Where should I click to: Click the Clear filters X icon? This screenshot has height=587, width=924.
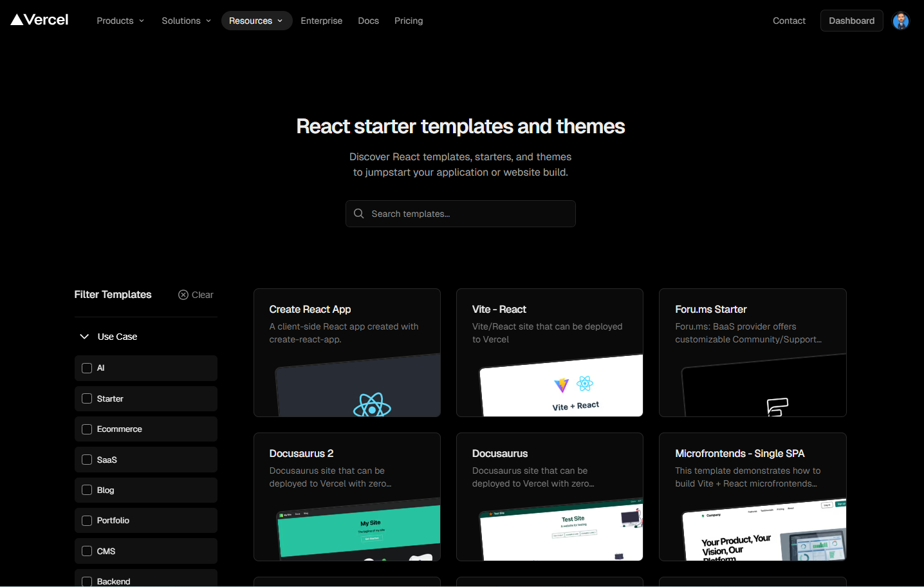point(183,295)
